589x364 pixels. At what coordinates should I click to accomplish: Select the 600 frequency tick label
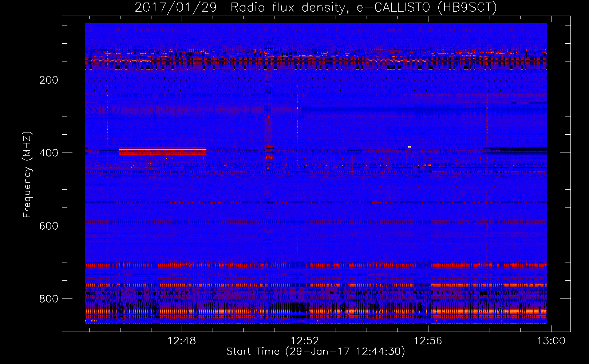[49, 226]
